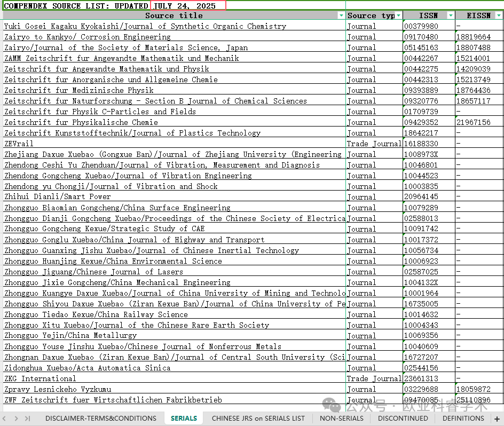Open the DEFINITIONS sheet tab
Viewport: 504px width, 426px height.
point(463,419)
